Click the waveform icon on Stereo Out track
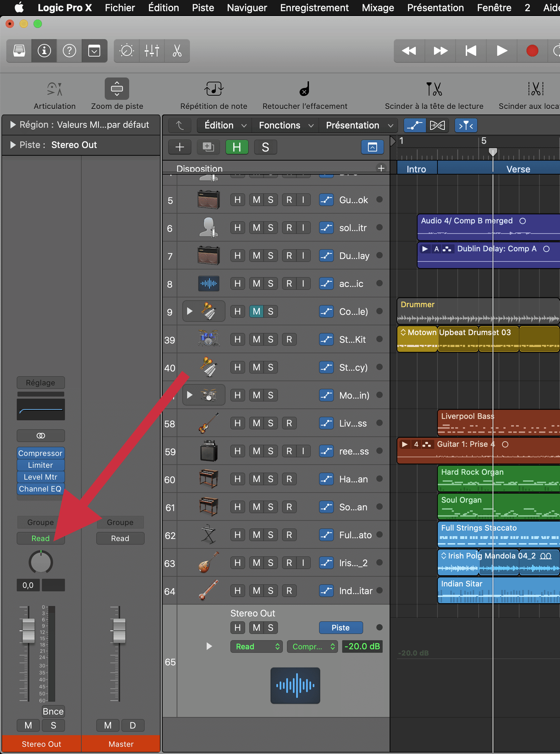Viewport: 560px width, 754px height. coord(295,686)
